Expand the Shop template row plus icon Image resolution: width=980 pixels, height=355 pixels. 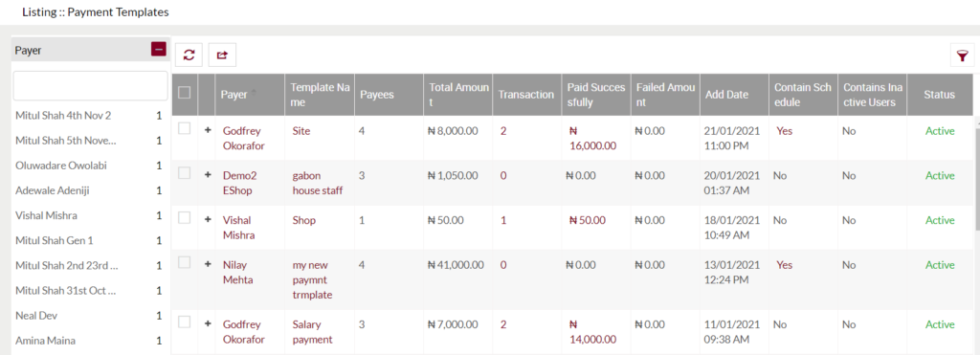[x=208, y=219]
